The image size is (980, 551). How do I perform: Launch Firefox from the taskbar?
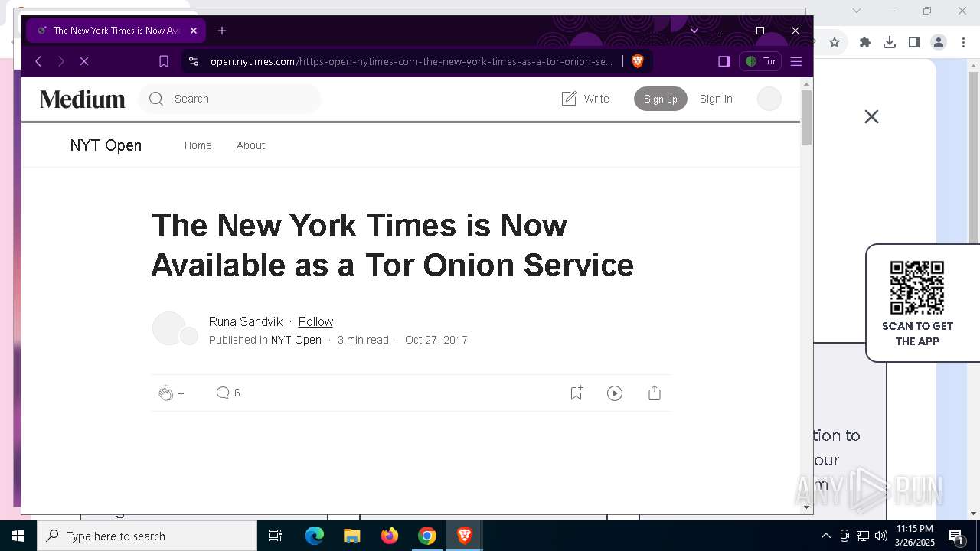point(390,536)
